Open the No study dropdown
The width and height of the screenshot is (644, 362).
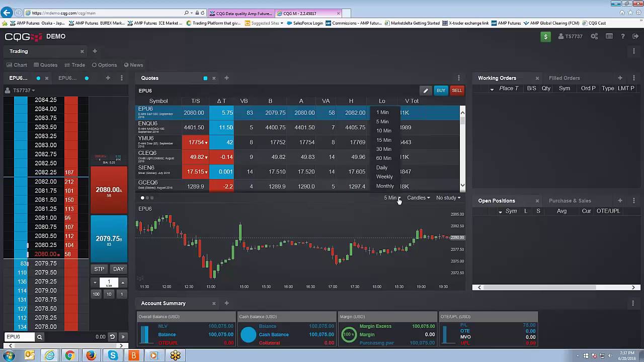[x=448, y=198]
